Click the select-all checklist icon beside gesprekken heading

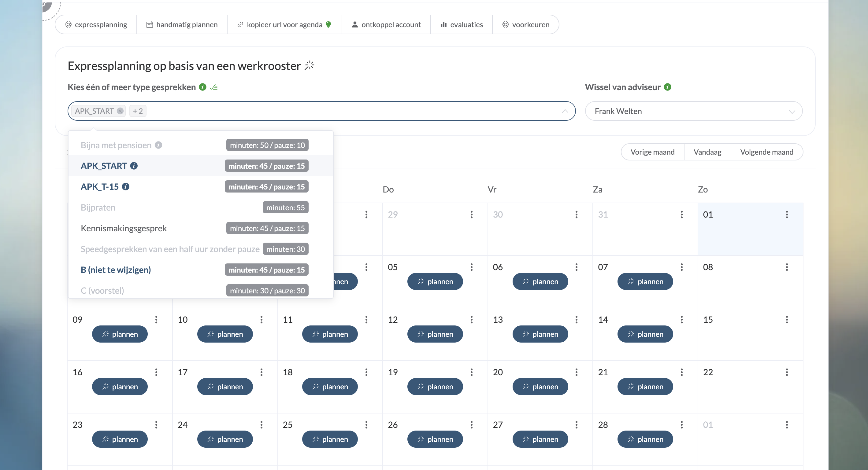coord(213,87)
